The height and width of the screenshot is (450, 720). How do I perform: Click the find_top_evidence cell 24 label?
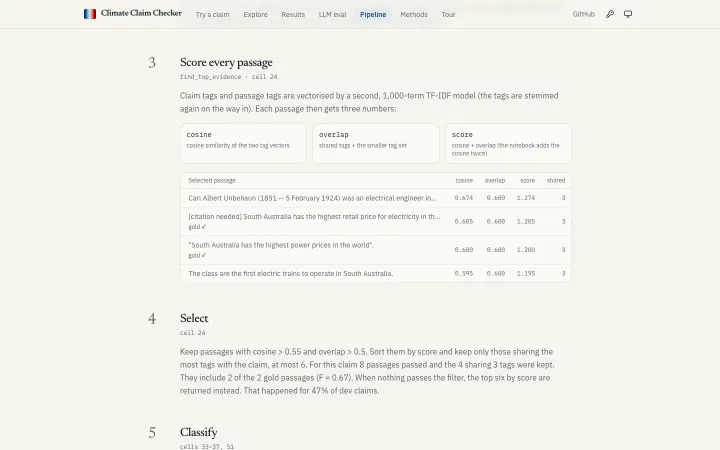coord(229,77)
